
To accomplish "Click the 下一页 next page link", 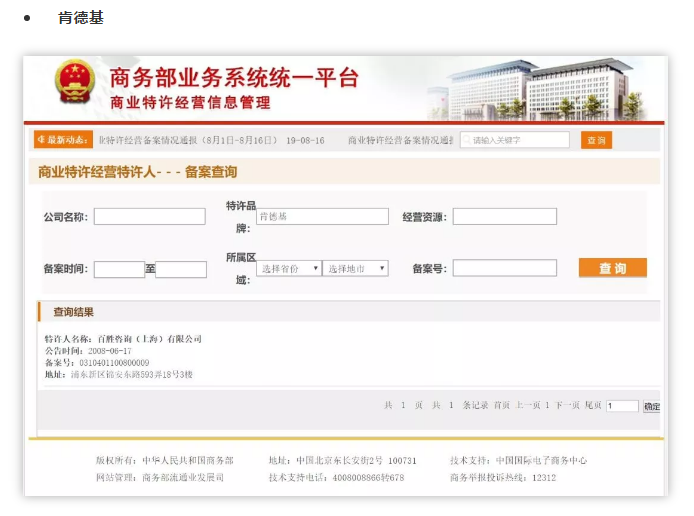I will click(x=567, y=406).
